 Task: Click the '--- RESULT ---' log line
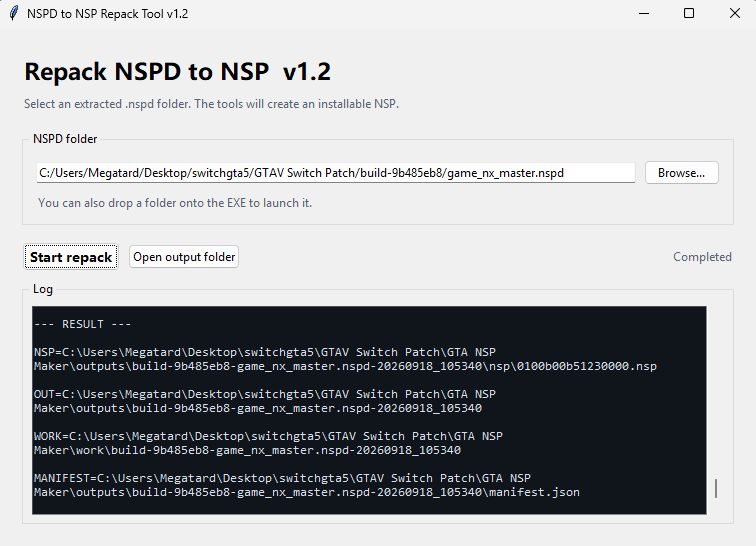pyautogui.click(x=82, y=324)
